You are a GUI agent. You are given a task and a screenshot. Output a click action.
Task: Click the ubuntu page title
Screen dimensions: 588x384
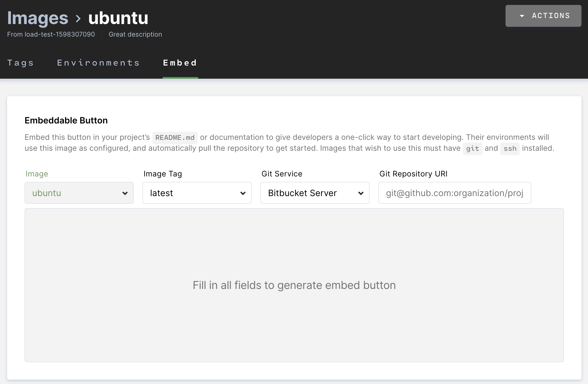click(118, 17)
